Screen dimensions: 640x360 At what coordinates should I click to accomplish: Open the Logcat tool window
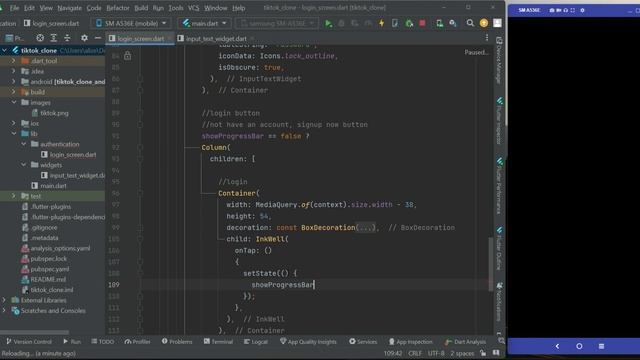(x=256, y=342)
